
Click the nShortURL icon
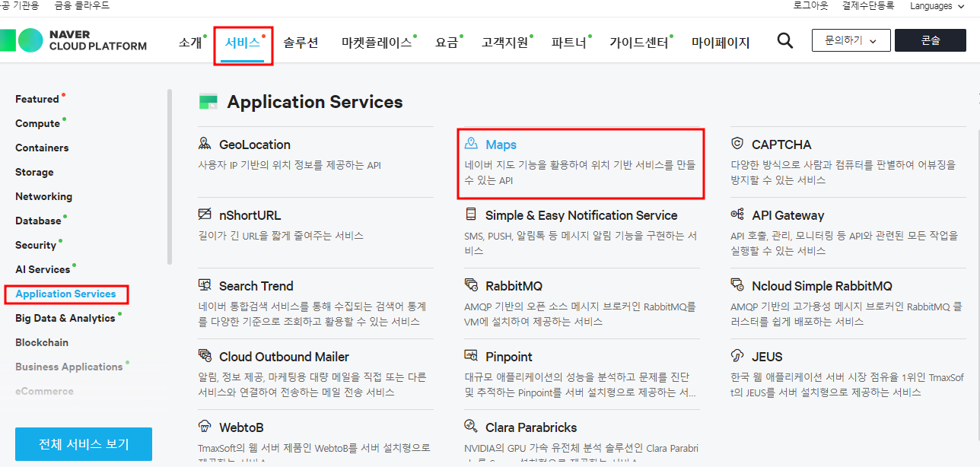(x=205, y=214)
